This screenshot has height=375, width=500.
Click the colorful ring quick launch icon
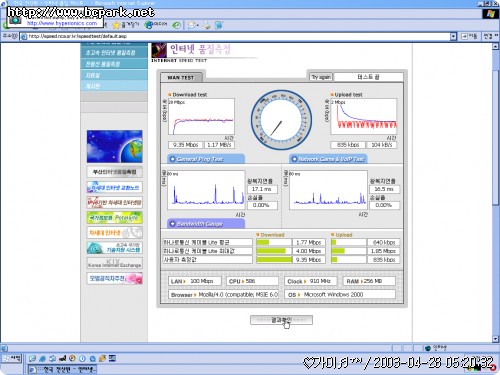pos(72,359)
